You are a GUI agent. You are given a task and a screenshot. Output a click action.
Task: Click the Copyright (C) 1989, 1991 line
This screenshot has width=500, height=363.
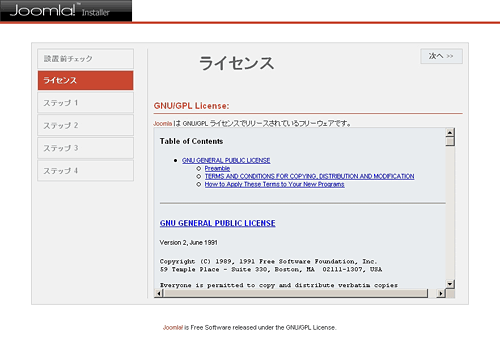point(268,261)
